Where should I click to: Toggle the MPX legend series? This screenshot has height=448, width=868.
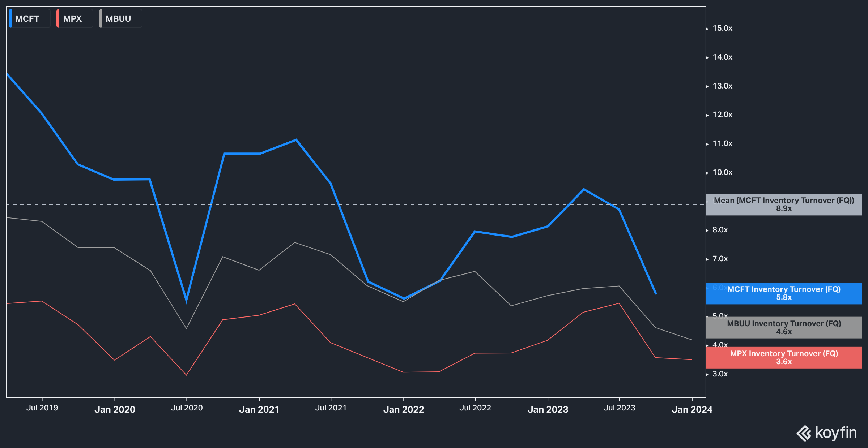tap(73, 19)
